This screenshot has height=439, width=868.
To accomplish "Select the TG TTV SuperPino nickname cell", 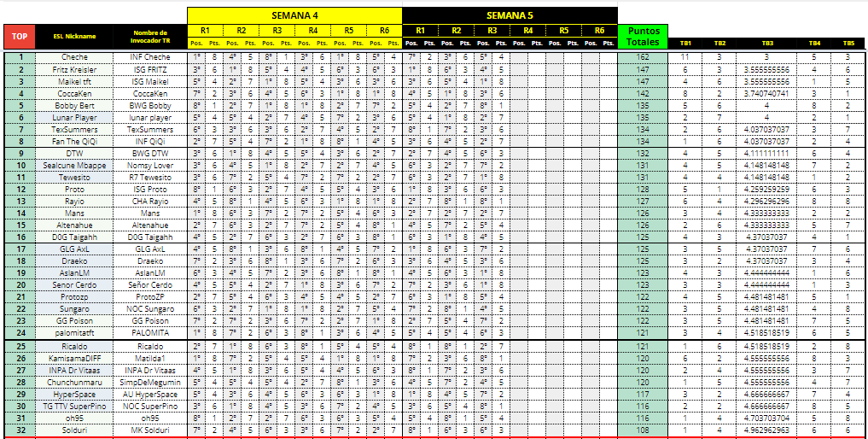I will (74, 407).
